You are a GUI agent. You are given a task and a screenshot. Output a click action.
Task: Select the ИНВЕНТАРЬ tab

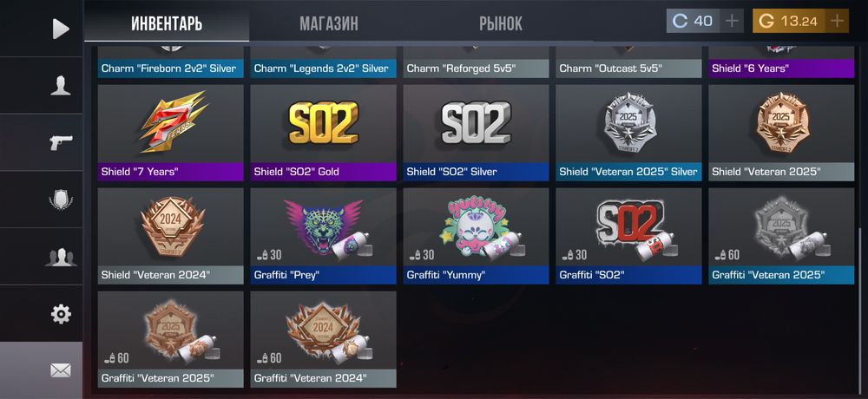[x=167, y=23]
